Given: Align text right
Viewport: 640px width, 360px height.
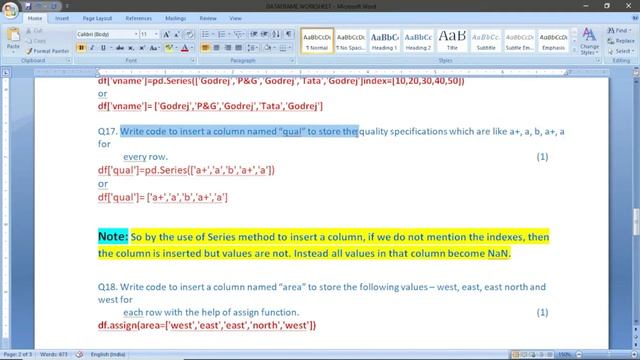Looking at the screenshot, I should click(x=228, y=48).
